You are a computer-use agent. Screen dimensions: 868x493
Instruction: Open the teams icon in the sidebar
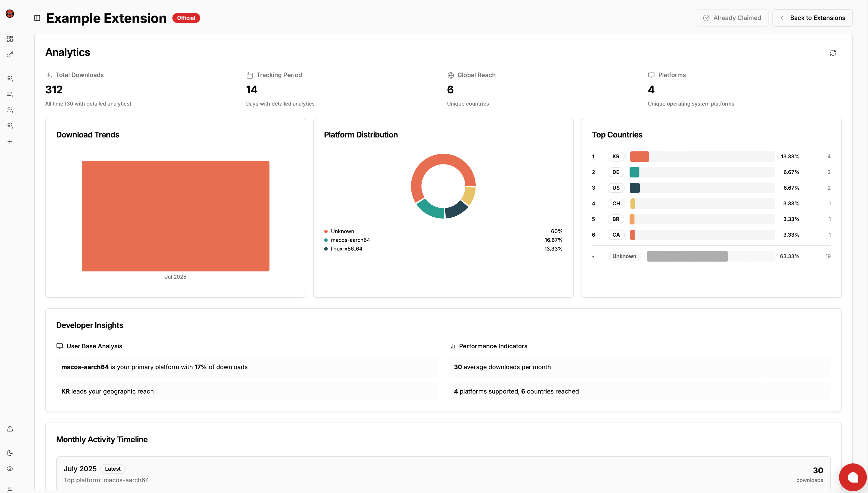tap(10, 79)
